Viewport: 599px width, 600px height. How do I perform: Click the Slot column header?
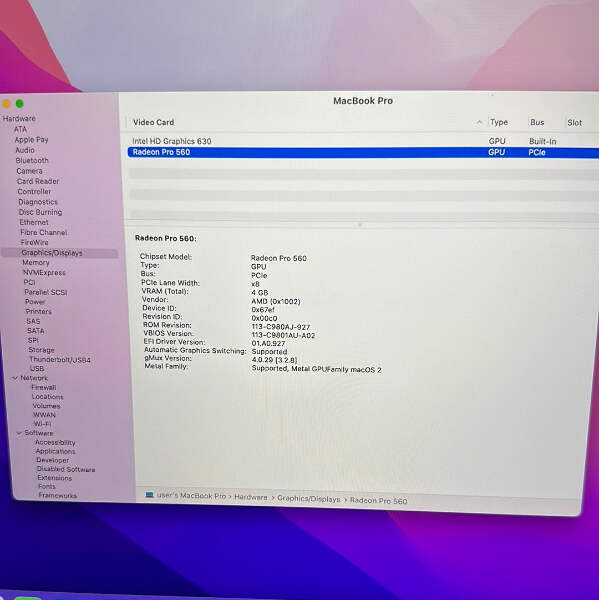click(x=574, y=122)
